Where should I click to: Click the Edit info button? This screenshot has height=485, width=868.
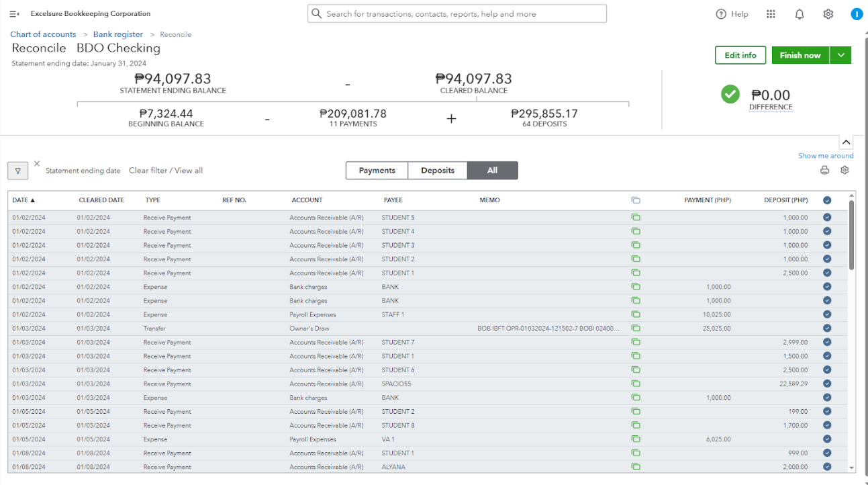(740, 56)
